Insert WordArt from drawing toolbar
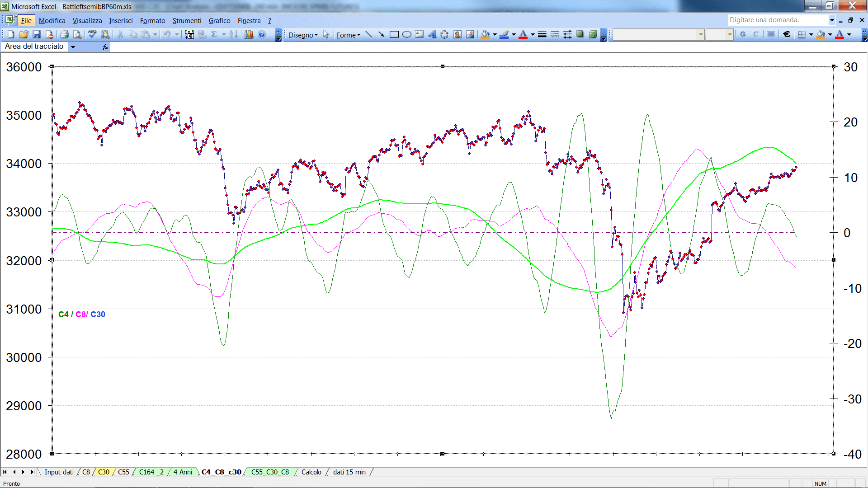Viewport: 868px width, 488px height. coord(432,34)
